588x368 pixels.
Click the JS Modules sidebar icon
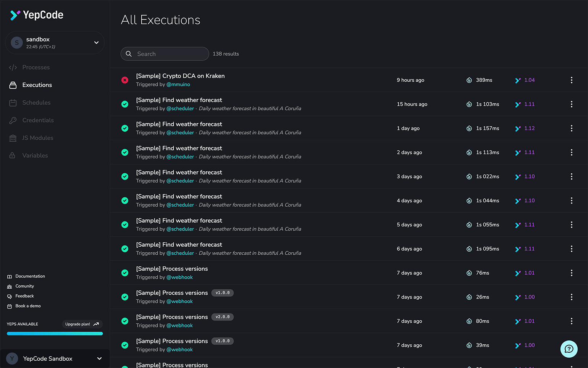(13, 138)
